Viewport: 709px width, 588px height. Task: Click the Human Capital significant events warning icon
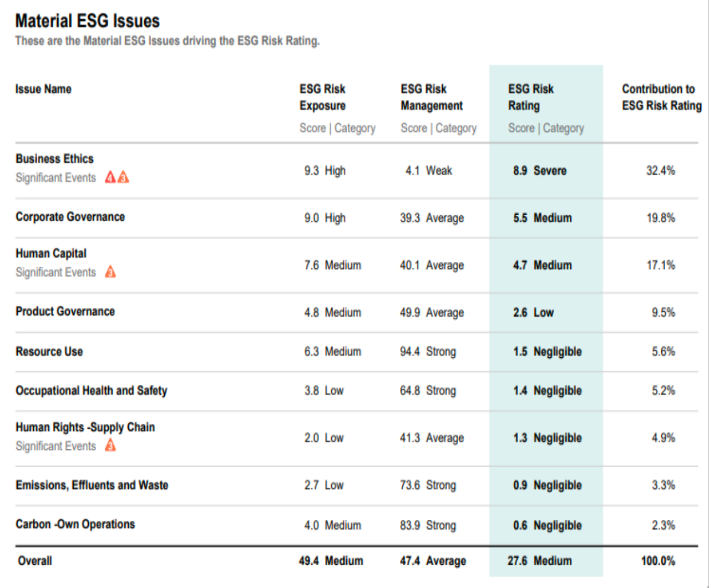click(110, 272)
